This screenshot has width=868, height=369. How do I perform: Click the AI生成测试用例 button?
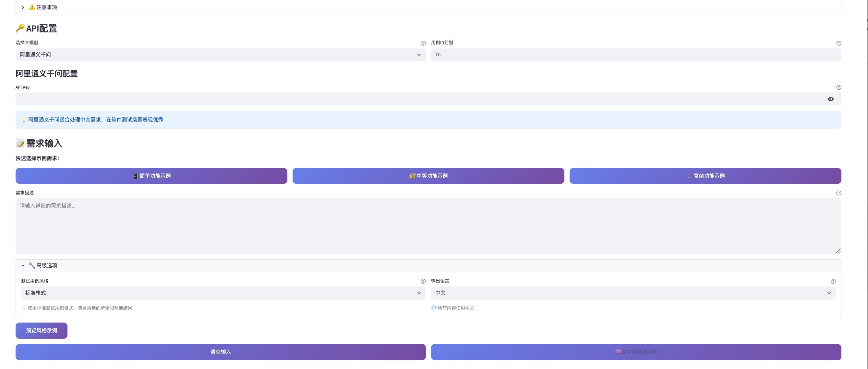(636, 352)
